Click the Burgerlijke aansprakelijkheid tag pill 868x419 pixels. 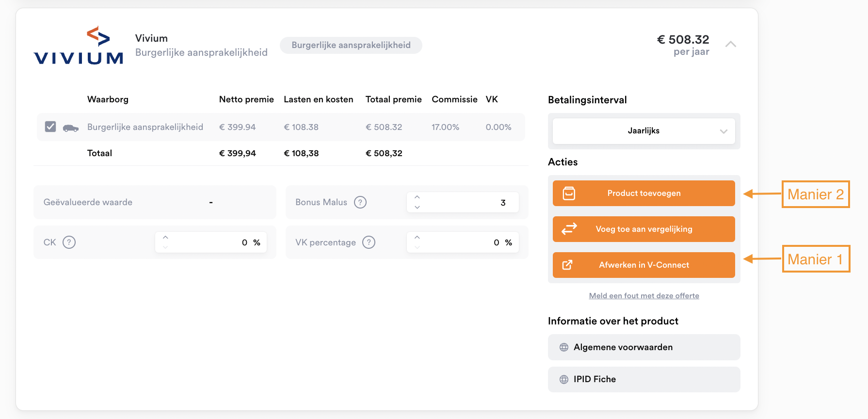click(351, 45)
